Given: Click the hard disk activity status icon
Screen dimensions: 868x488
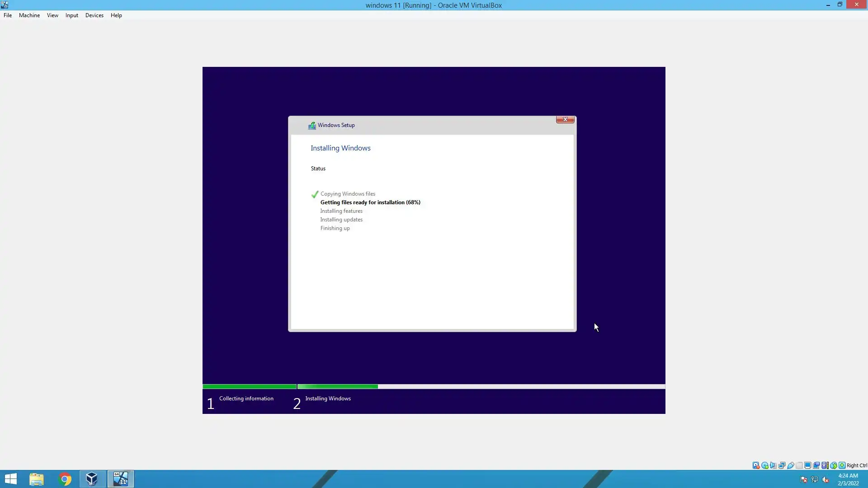Looking at the screenshot, I should tap(756, 465).
